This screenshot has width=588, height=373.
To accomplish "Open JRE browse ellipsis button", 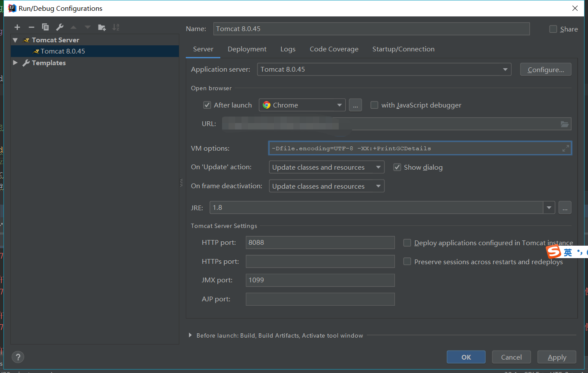I will coord(565,208).
